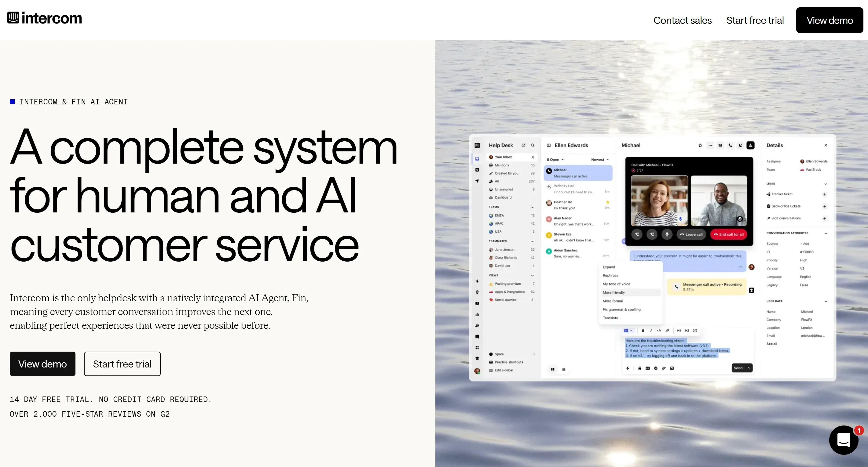
Task: Click the insert link icon in composer toolbar
Action: 667,331
